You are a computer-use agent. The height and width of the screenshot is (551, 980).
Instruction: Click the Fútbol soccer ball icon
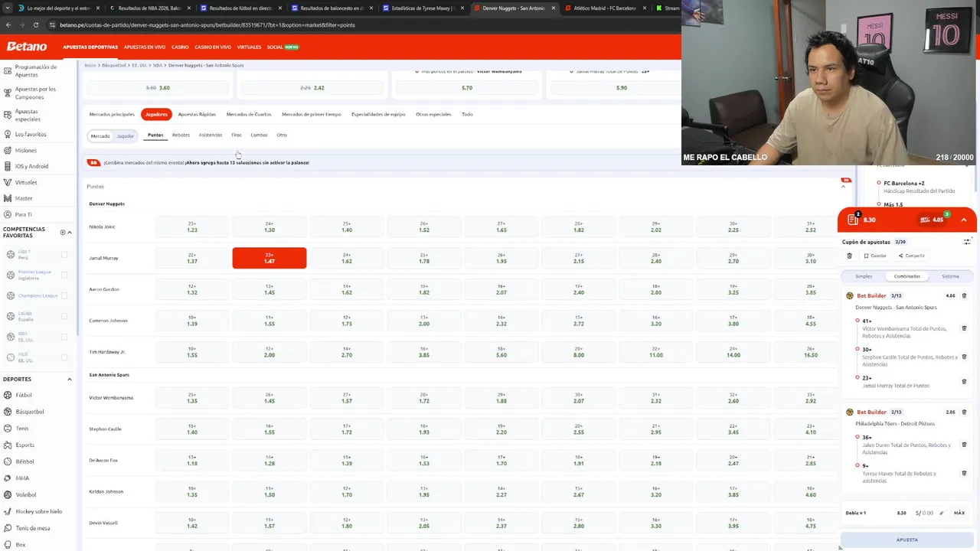pyautogui.click(x=8, y=395)
